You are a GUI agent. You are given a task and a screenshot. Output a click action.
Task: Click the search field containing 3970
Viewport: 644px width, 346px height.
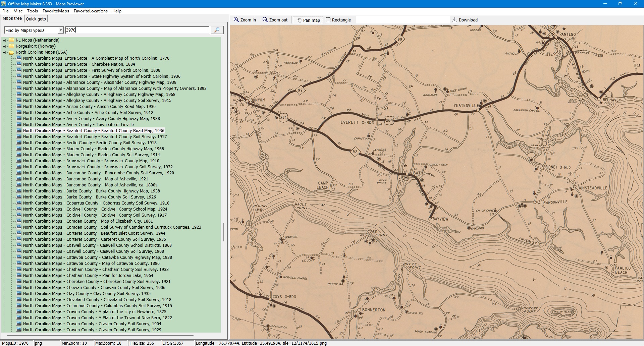click(x=137, y=30)
